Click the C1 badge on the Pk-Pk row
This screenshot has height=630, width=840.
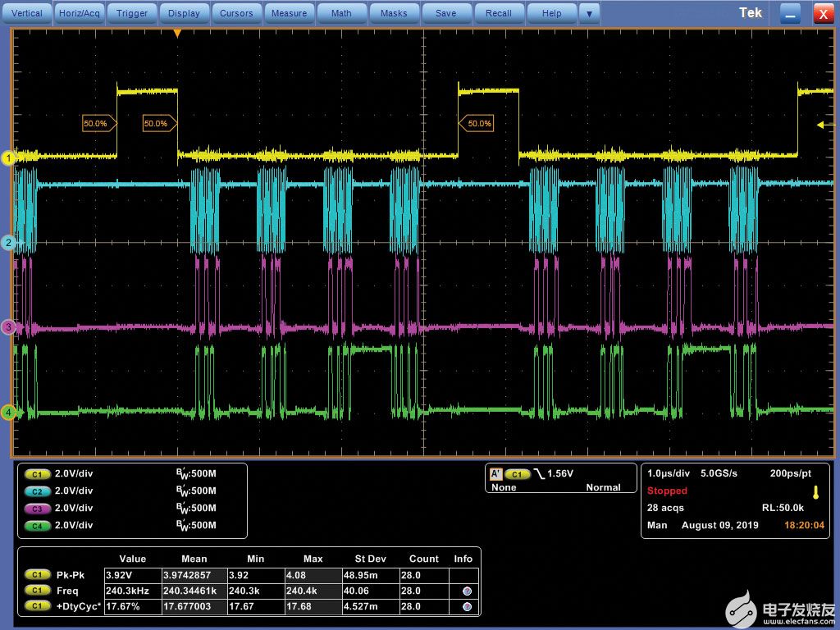[x=37, y=575]
